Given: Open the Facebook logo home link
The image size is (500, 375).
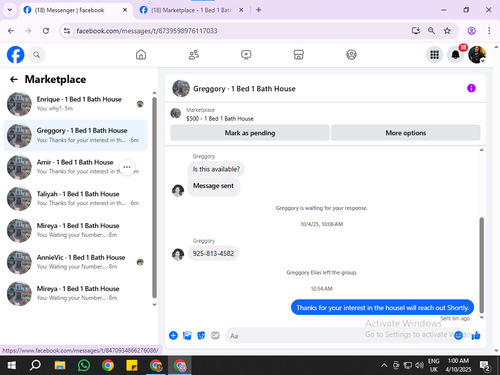Looking at the screenshot, I should pyautogui.click(x=16, y=55).
